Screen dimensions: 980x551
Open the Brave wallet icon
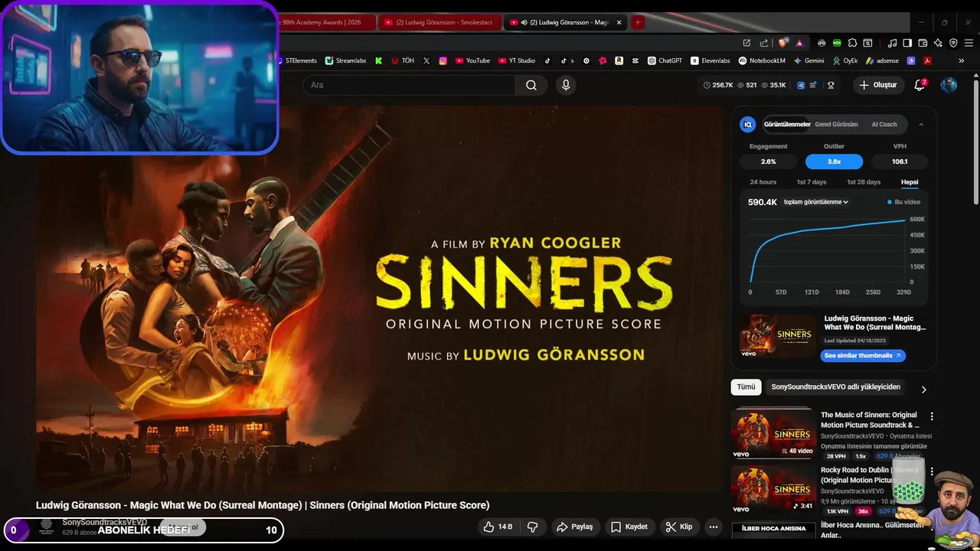pyautogui.click(x=923, y=43)
